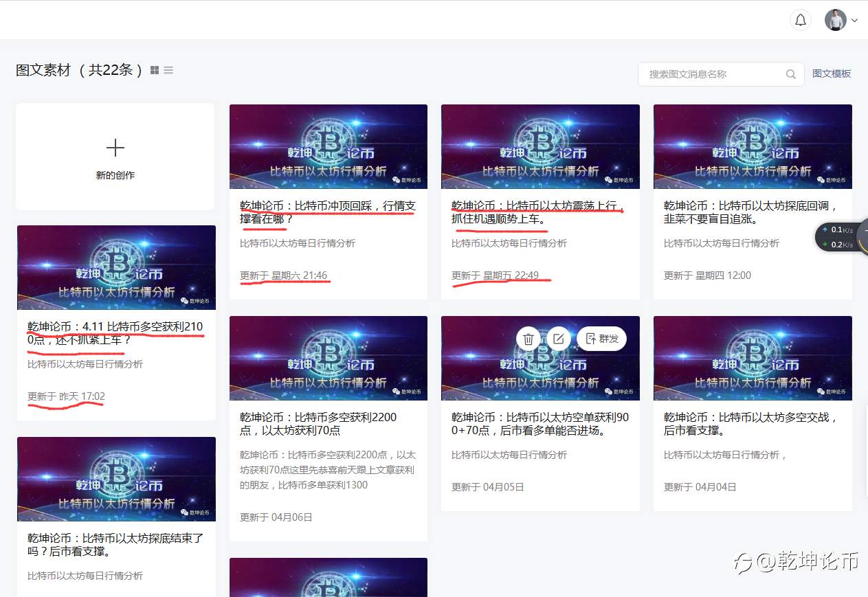This screenshot has height=597, width=868.
Task: Create new material via 新的创作
Action: click(115, 157)
